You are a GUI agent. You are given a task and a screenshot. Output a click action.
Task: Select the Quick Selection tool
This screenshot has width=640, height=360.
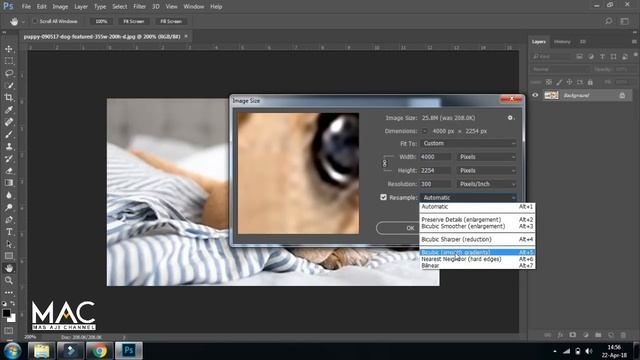9,86
